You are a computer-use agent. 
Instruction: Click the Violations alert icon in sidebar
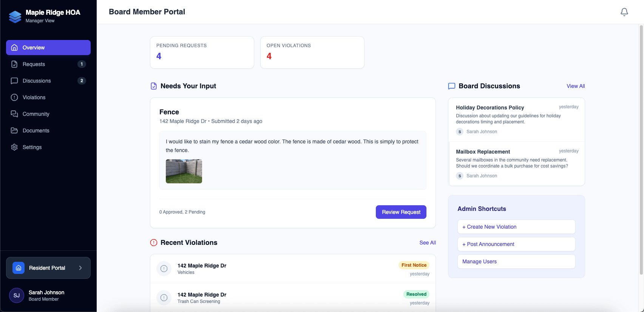coord(14,97)
